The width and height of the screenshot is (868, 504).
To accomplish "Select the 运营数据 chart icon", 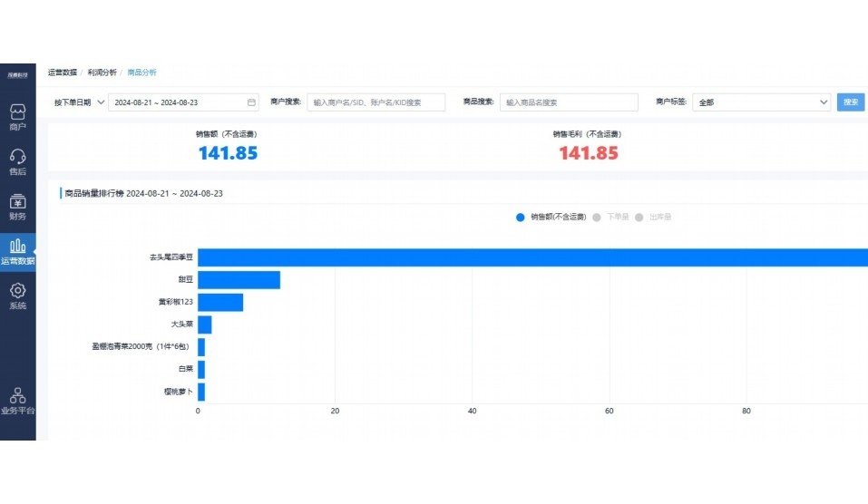I will [17, 250].
